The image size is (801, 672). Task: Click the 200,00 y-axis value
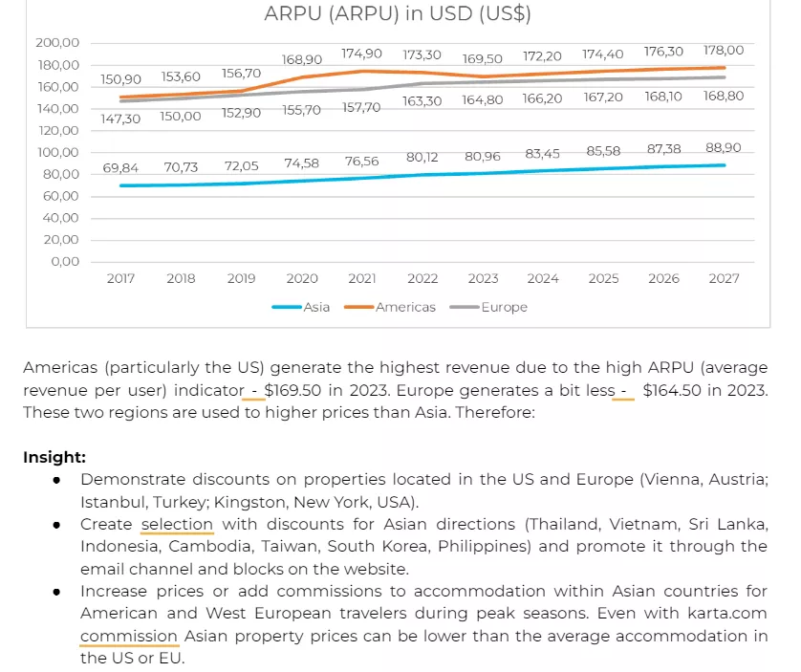pos(57,43)
